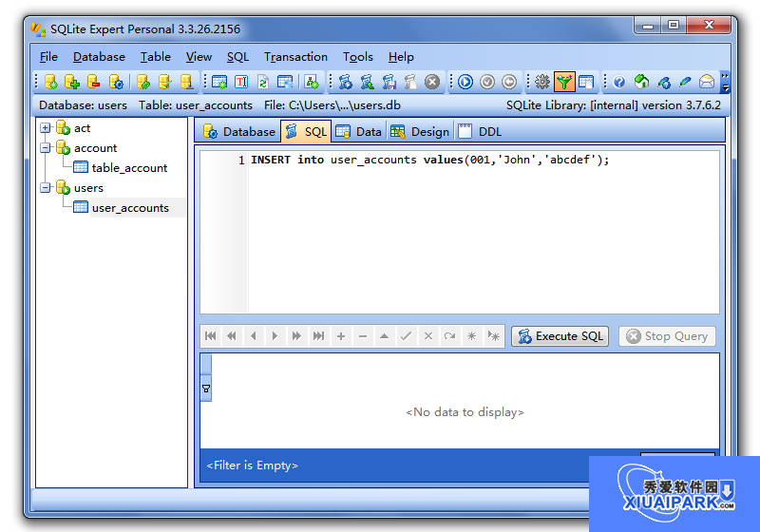760x532 pixels.
Task: Click the gray SQL script copy icon
Action: (410, 82)
